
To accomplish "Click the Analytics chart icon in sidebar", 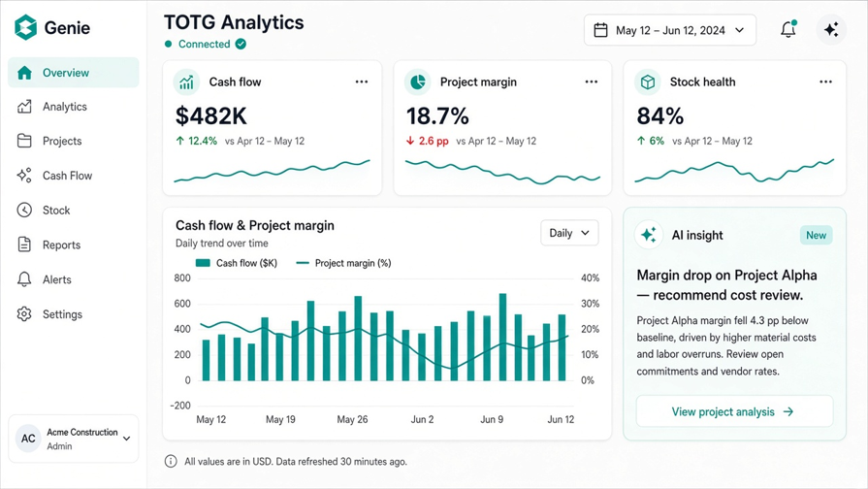I will coord(24,107).
